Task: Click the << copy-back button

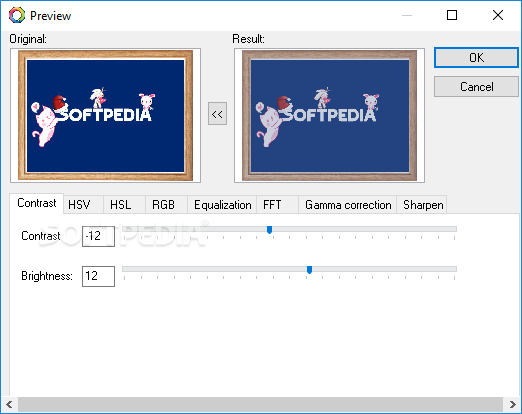Action: tap(217, 114)
